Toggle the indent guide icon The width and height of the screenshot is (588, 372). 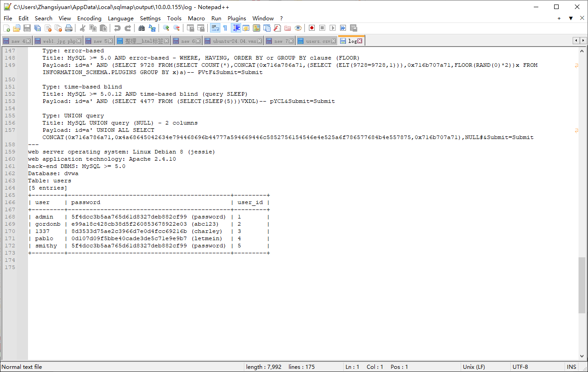click(236, 28)
